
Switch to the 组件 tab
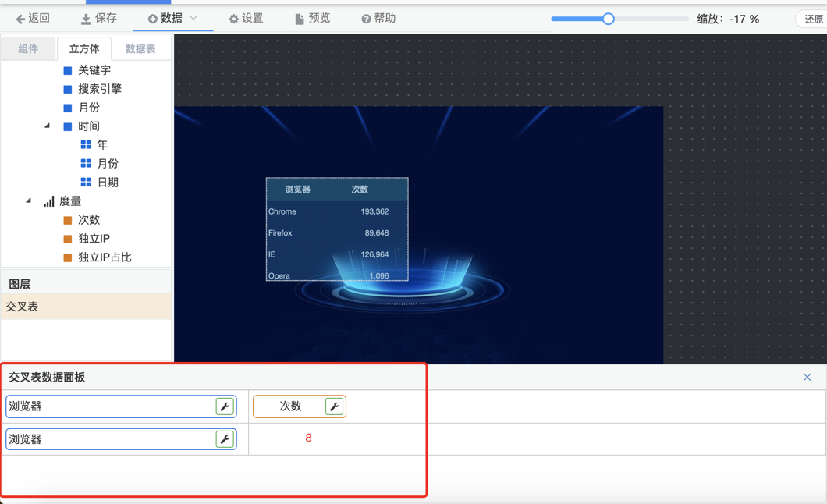pos(28,48)
